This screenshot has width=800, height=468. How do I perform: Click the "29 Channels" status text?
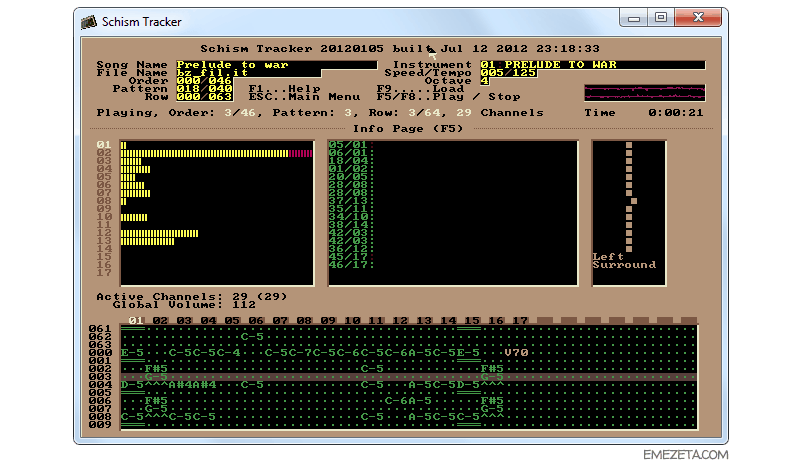click(500, 113)
